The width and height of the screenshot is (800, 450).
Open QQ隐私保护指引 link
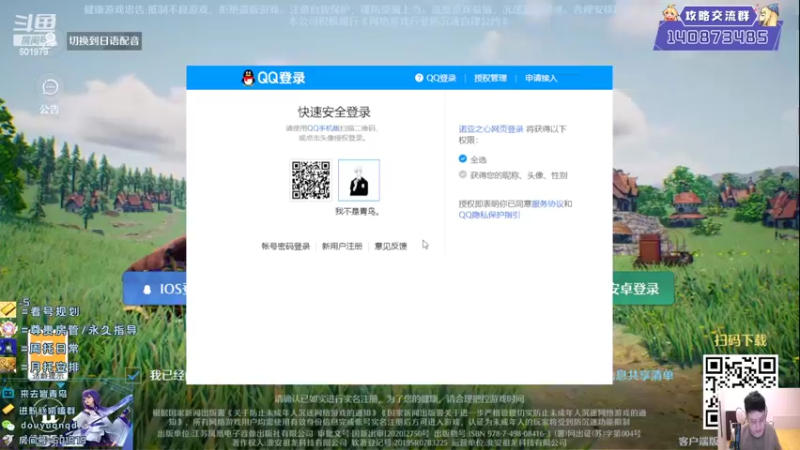489,215
